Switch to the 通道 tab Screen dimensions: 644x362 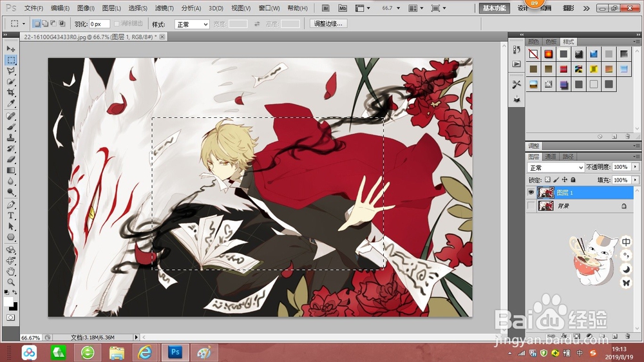(x=550, y=157)
